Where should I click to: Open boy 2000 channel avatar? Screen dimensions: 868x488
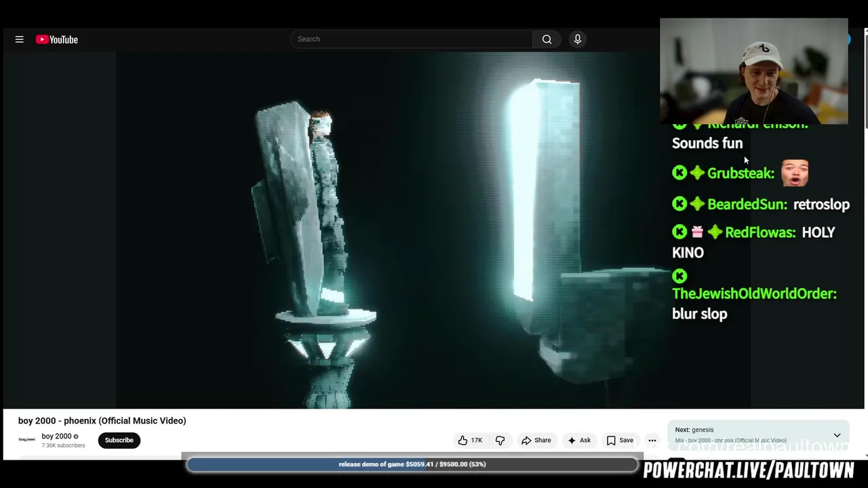(x=26, y=440)
